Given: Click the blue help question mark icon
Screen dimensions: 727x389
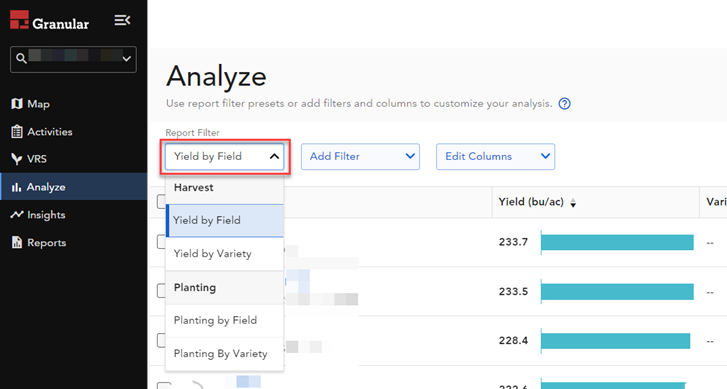Looking at the screenshot, I should tap(564, 103).
